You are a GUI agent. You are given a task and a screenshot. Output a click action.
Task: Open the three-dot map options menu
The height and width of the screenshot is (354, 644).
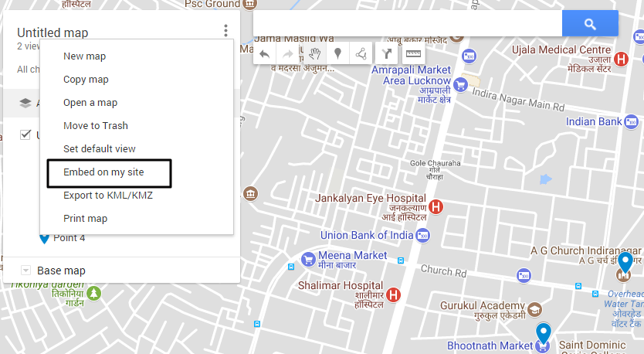(225, 30)
